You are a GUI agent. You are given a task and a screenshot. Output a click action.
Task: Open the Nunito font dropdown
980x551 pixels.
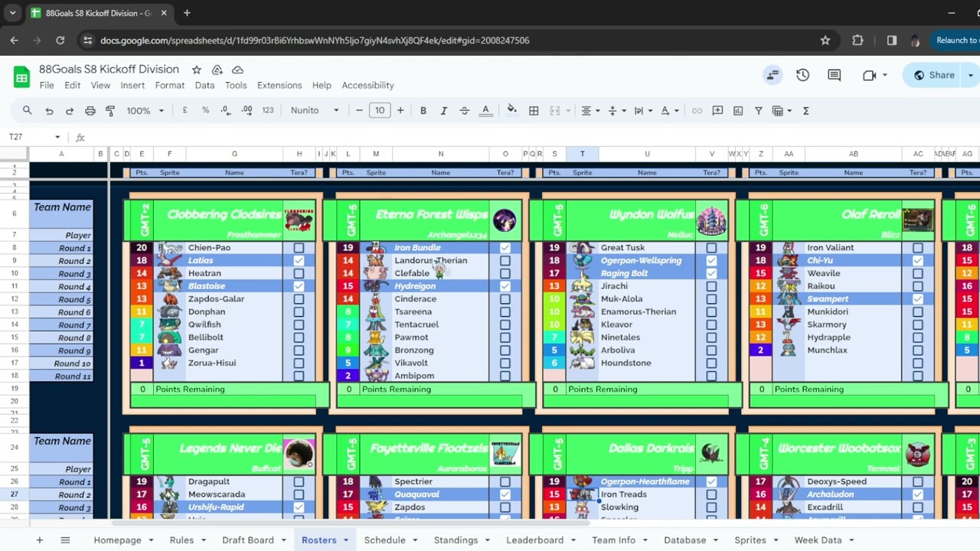(315, 111)
